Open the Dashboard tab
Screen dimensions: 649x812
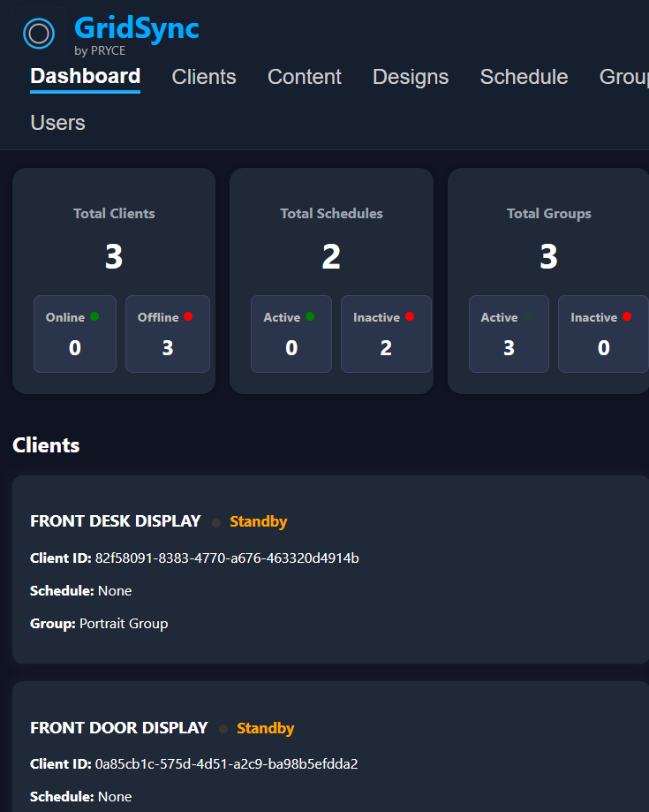click(85, 77)
